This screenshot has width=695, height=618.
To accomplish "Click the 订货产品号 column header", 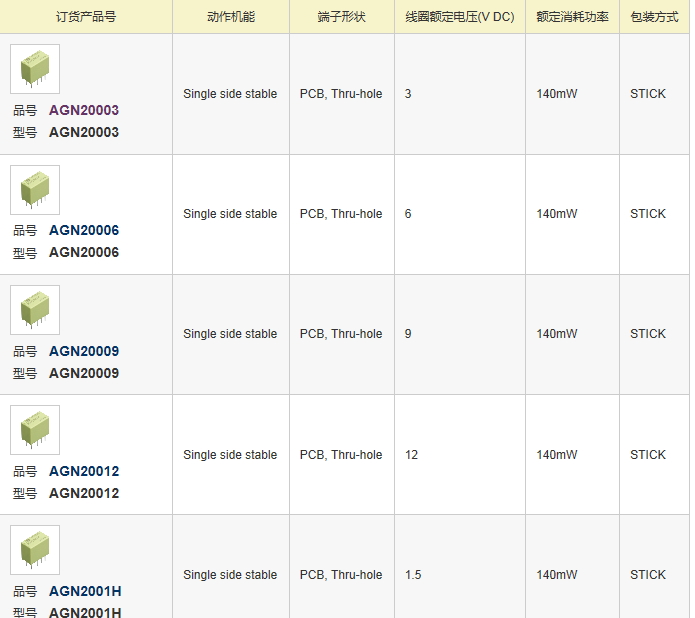I will pyautogui.click(x=86, y=17).
